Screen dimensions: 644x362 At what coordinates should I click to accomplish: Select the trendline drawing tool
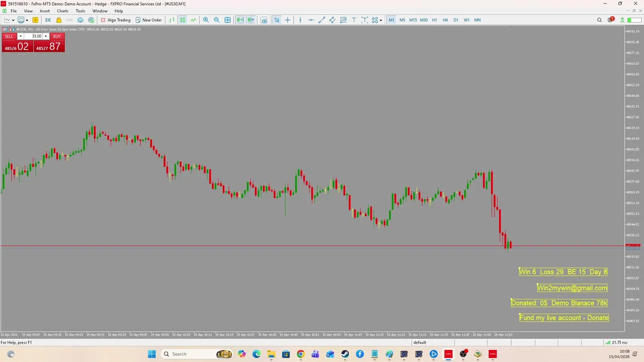click(322, 20)
